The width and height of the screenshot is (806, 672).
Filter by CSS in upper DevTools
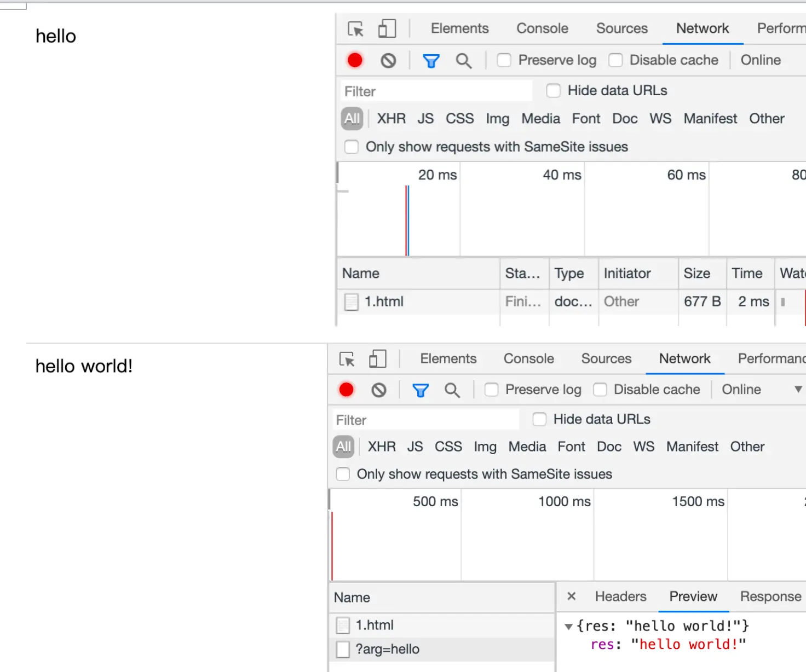tap(460, 119)
